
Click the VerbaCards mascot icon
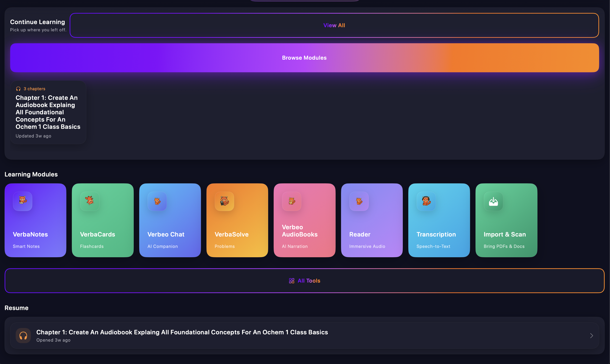click(90, 201)
